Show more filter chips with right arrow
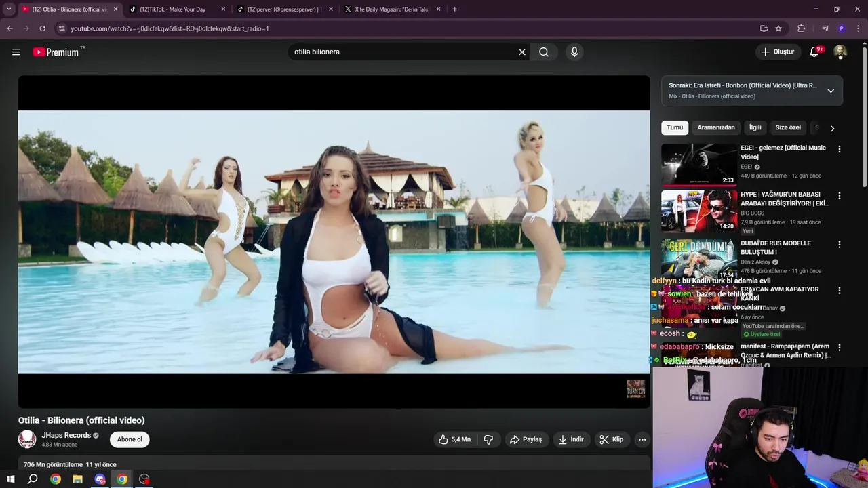This screenshot has width=868, height=488. click(x=832, y=128)
